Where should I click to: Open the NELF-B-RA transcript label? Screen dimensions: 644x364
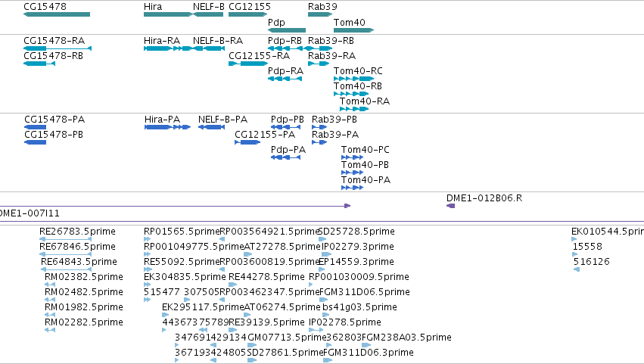point(218,41)
